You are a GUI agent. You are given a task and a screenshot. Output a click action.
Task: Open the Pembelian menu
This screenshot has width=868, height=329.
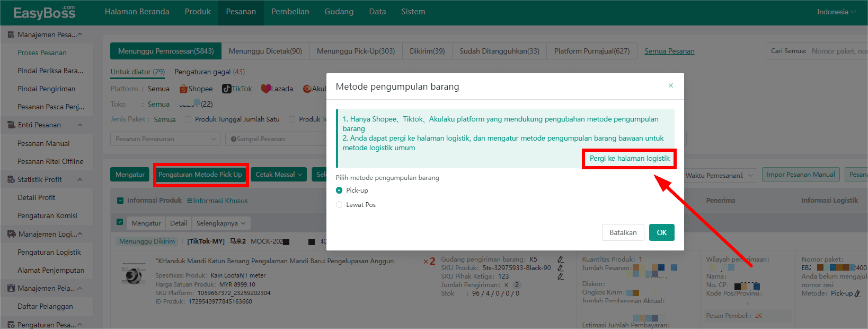[290, 12]
